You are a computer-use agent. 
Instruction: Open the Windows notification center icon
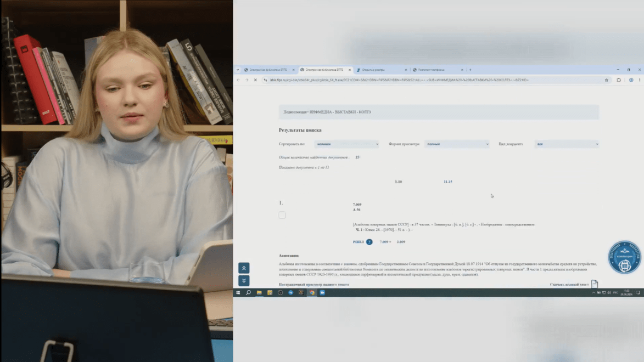click(x=638, y=293)
